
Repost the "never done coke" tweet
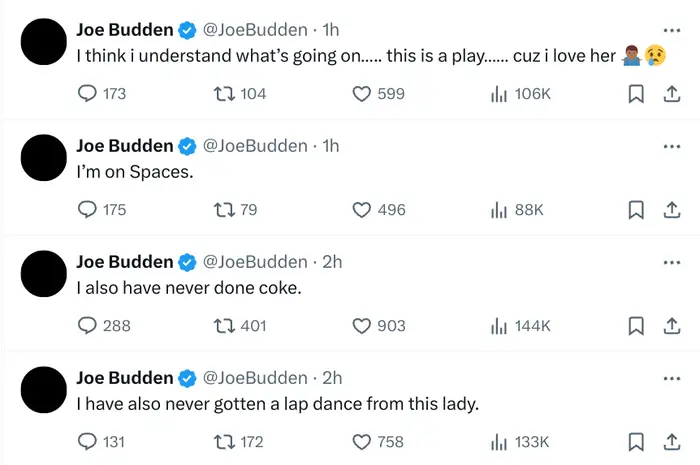click(x=226, y=326)
